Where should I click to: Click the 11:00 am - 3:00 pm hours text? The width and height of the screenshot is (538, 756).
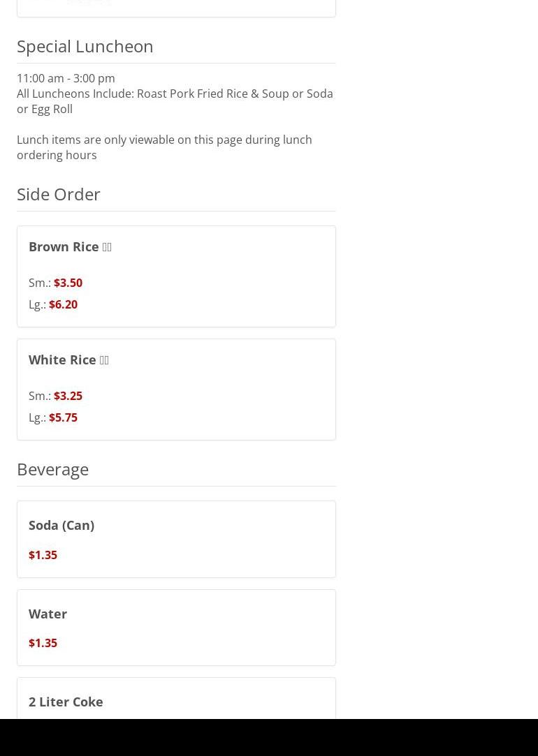(66, 78)
